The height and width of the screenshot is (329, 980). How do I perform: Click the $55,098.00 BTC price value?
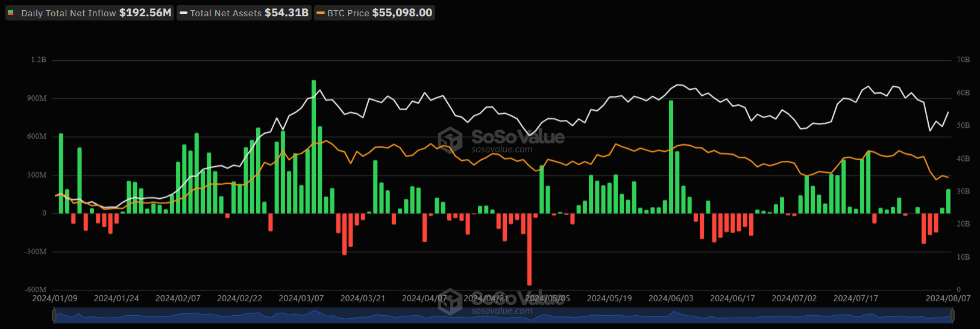[x=402, y=13]
